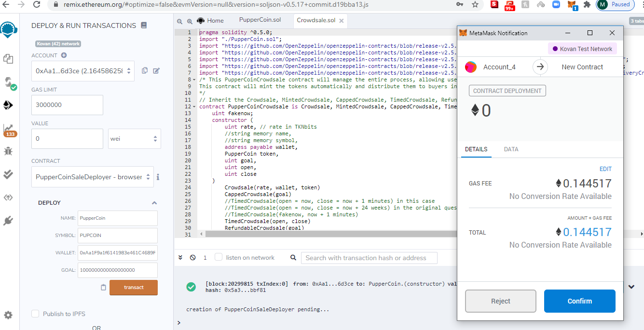Reject the MetaMask transaction

[x=501, y=301]
